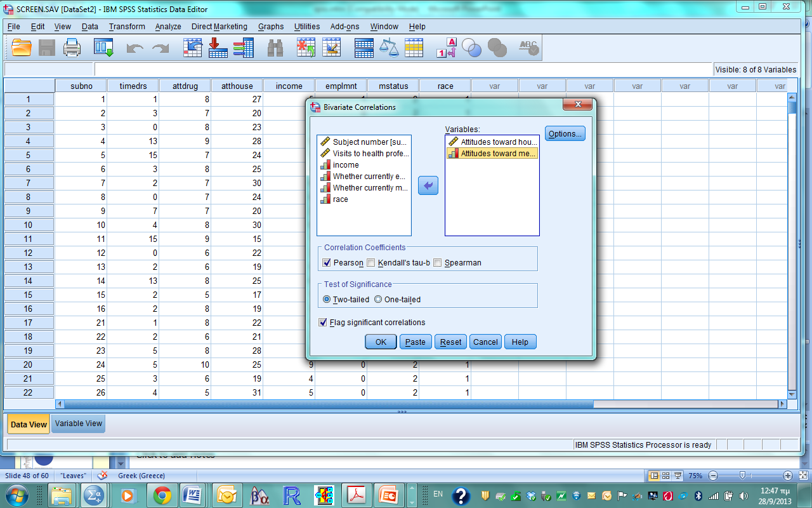
Task: Click the Redo arrow in the toolbar
Action: coord(160,48)
